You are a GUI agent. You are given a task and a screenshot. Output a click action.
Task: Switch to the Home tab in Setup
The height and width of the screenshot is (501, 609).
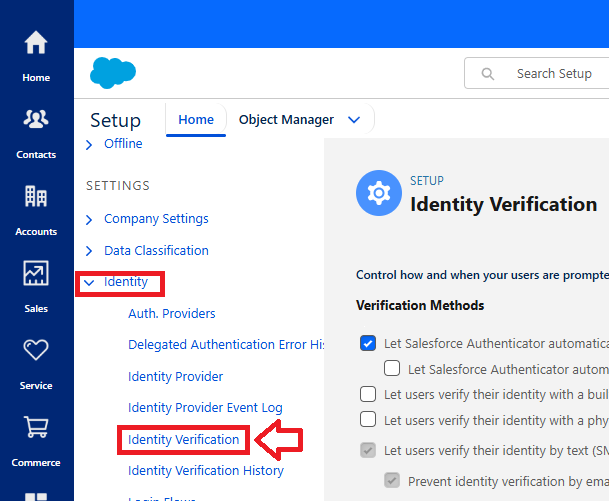tap(196, 120)
